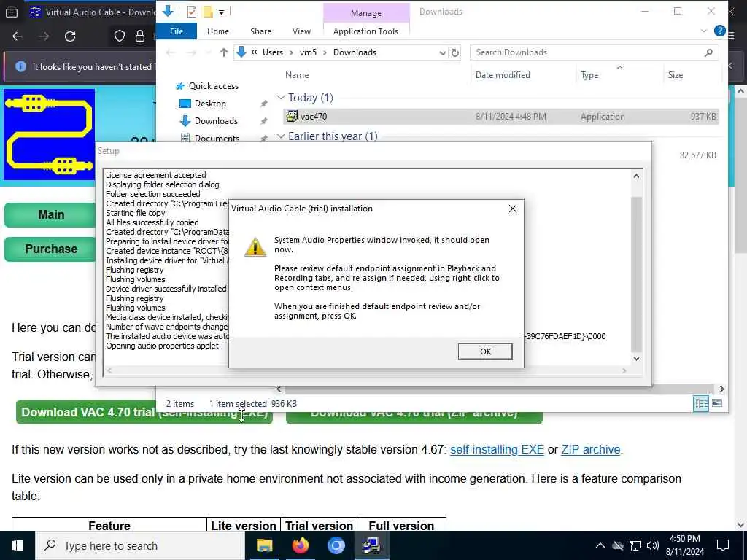Sort files by Size column

(675, 75)
